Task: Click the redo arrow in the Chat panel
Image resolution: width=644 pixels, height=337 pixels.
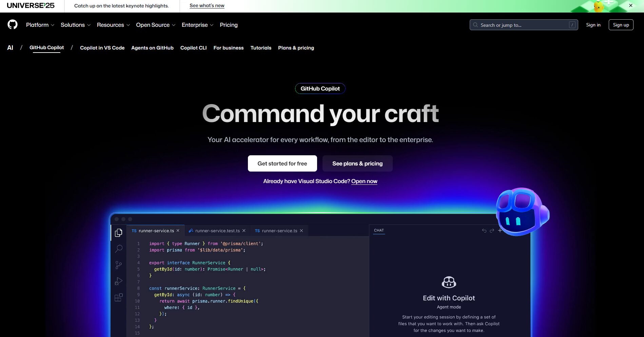Action: tap(492, 230)
